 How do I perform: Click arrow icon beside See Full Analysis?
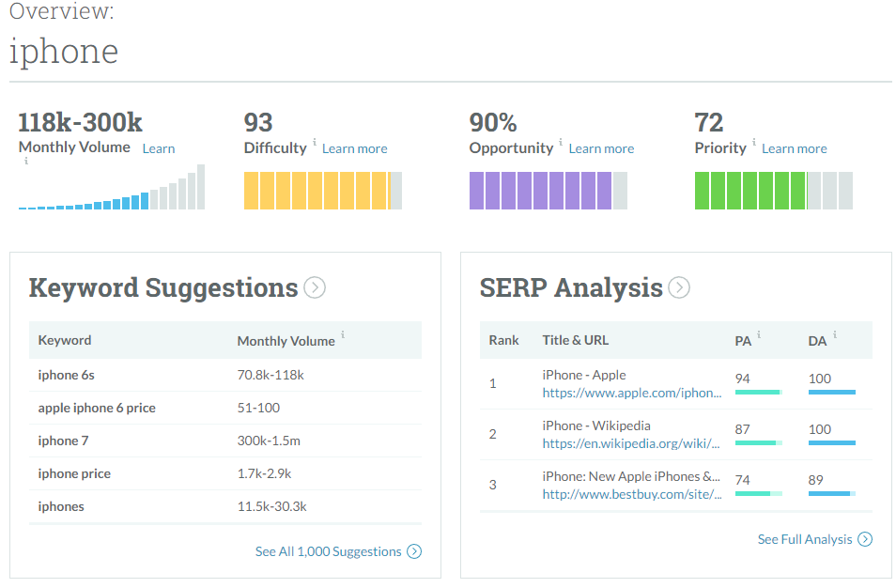point(865,539)
